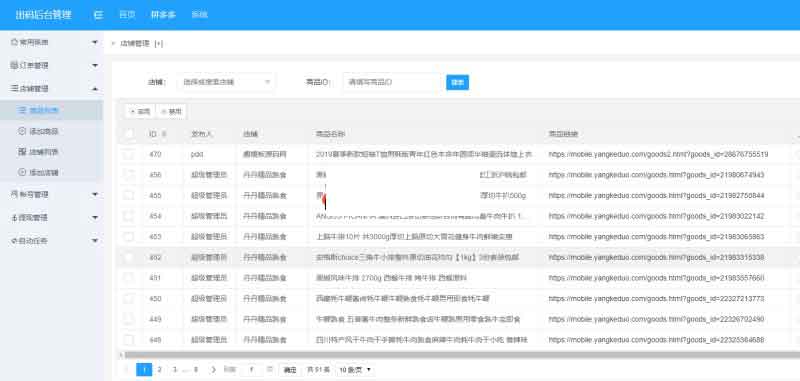Click the add store plus-circle icon
800x381 pixels.
click(22, 172)
